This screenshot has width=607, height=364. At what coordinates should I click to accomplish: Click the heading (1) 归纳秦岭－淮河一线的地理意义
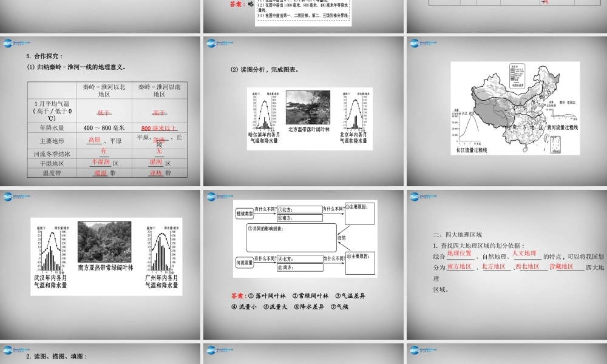[x=76, y=67]
